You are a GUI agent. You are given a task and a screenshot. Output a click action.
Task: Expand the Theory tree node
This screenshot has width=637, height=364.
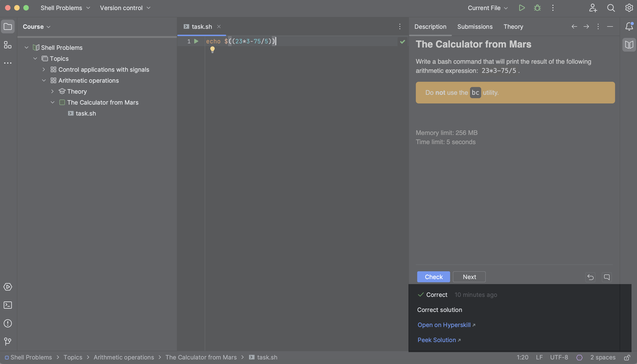[52, 91]
